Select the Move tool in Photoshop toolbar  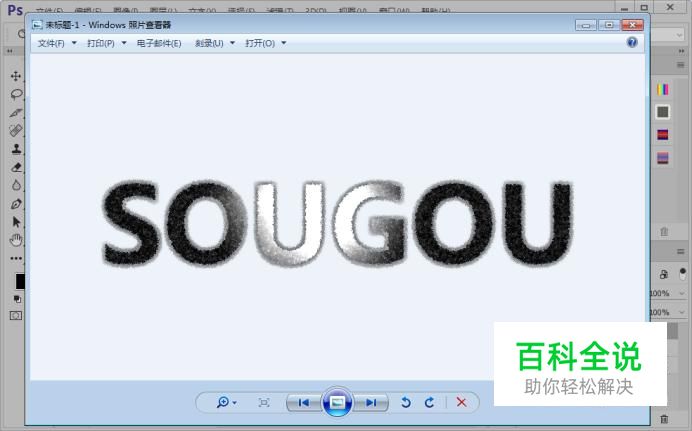click(16, 76)
